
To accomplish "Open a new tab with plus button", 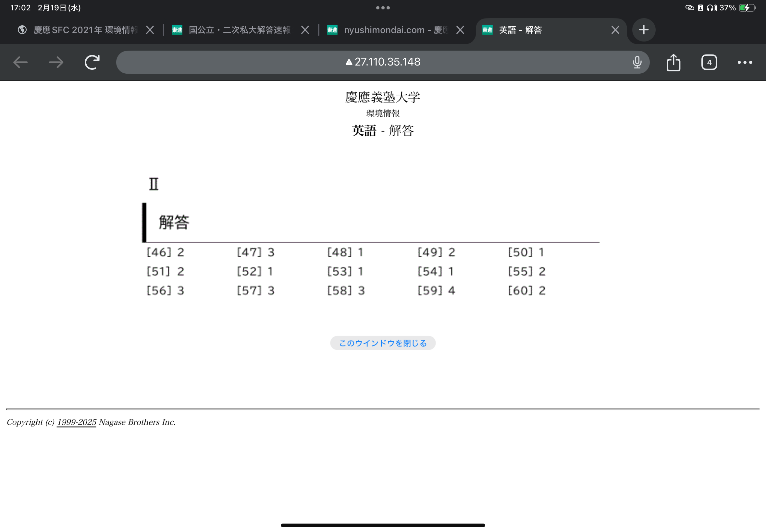I will click(644, 30).
